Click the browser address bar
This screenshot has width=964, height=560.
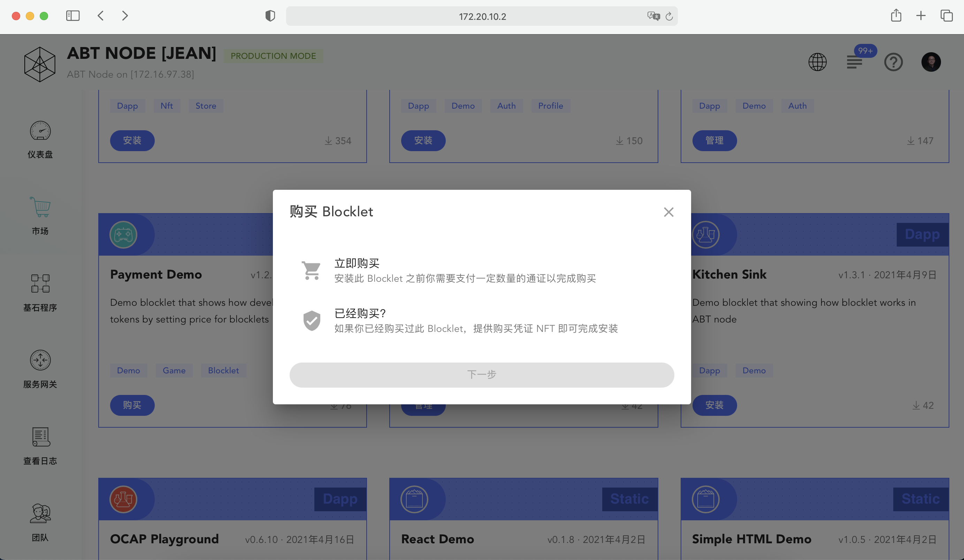pos(482,16)
